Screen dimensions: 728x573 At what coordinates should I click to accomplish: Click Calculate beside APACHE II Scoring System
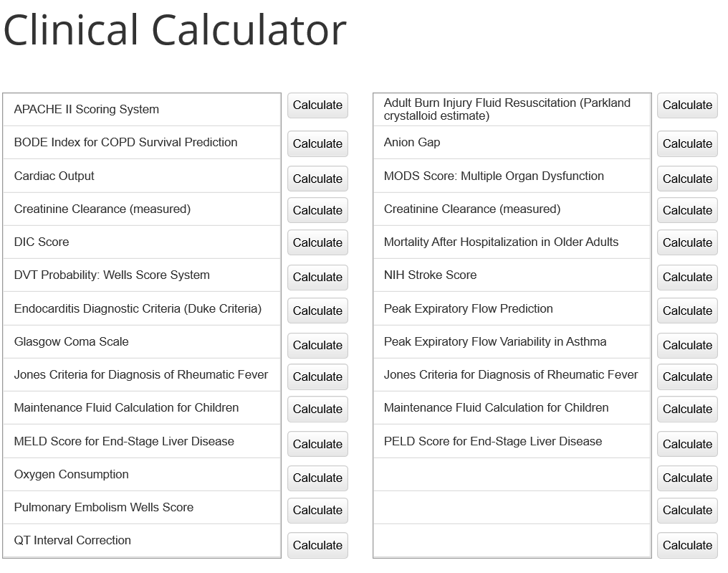317,105
